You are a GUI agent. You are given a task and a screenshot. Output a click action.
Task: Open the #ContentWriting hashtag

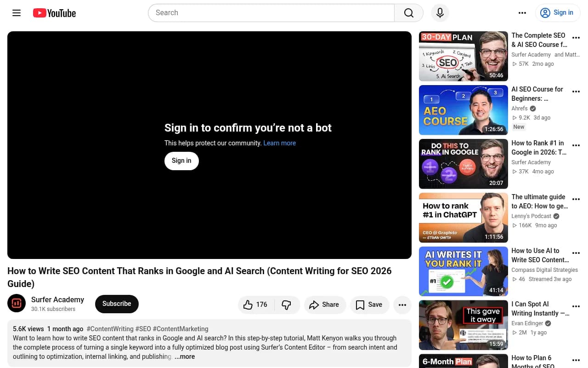[x=110, y=329]
